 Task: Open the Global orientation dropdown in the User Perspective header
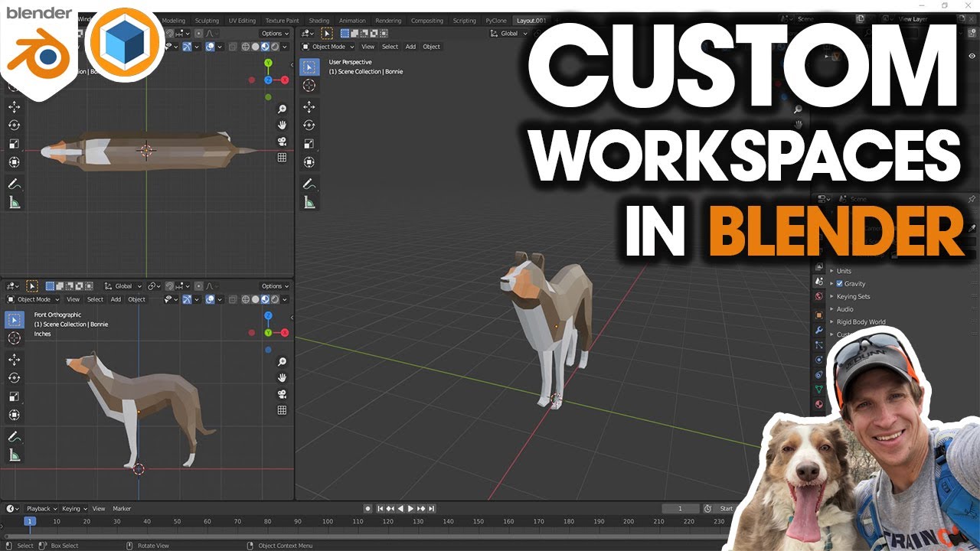pos(510,34)
